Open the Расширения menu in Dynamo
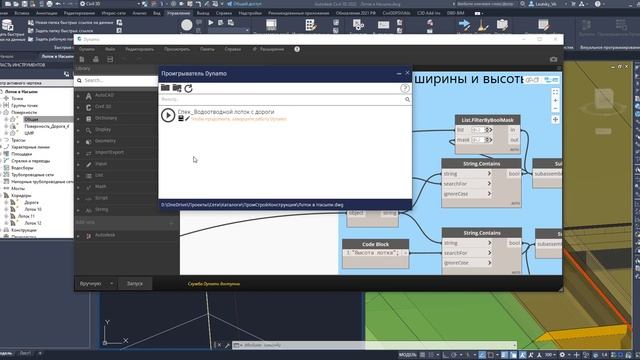Viewport: 640px width, 360px height. (268, 49)
